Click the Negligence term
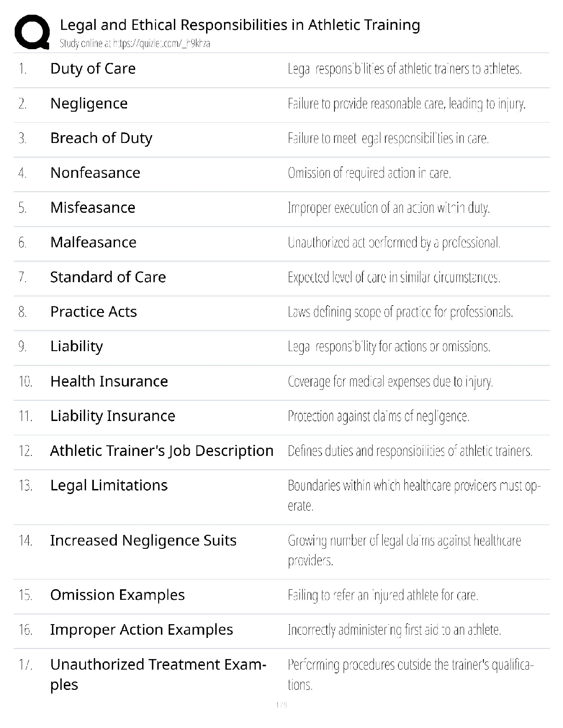The width and height of the screenshot is (563, 728). (89, 103)
